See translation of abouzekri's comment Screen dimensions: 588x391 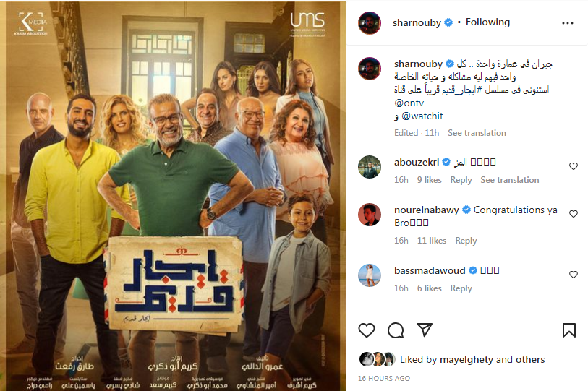(510, 180)
